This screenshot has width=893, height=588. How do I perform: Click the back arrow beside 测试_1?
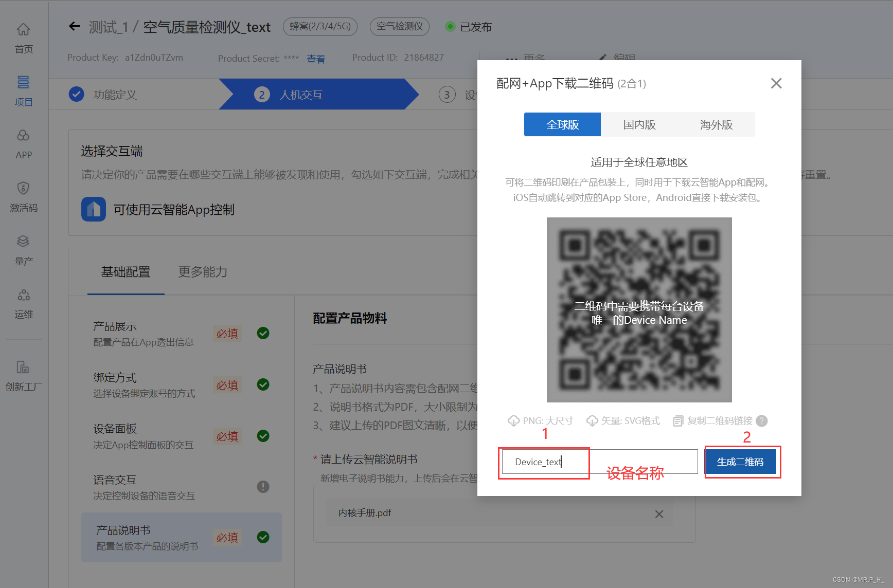click(x=75, y=26)
